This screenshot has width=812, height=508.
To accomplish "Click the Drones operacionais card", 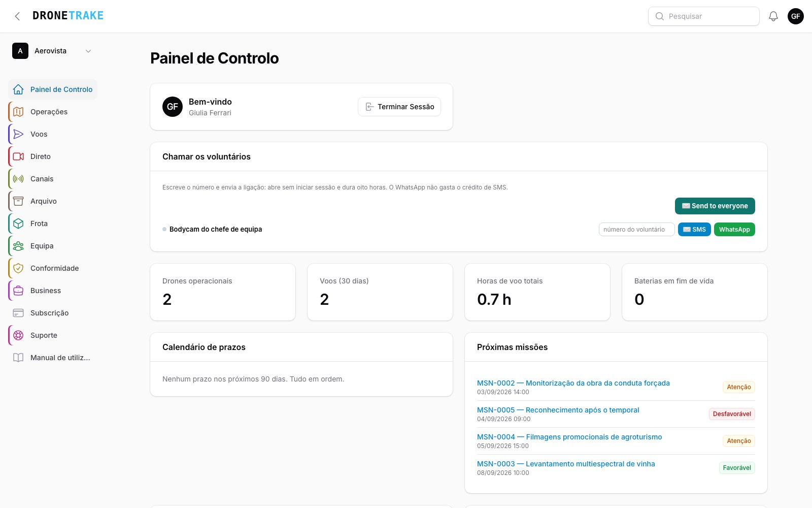I will [x=223, y=292].
